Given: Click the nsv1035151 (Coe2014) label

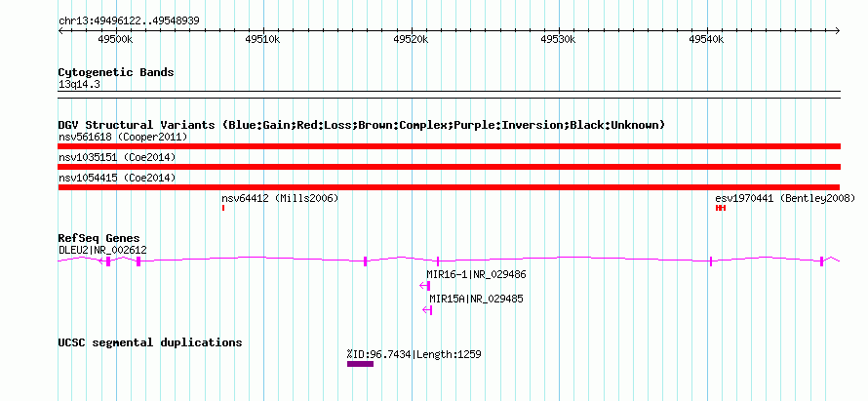Looking at the screenshot, I should (x=117, y=157).
